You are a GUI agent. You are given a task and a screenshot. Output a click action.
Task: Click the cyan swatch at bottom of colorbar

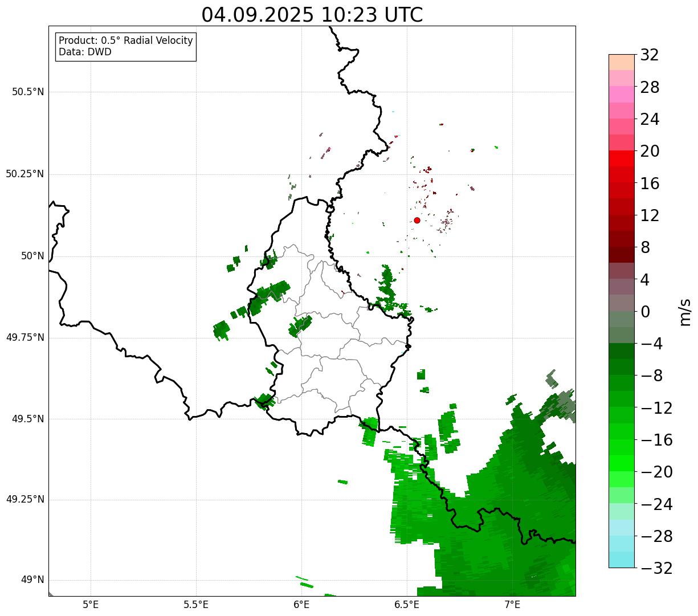[621, 560]
